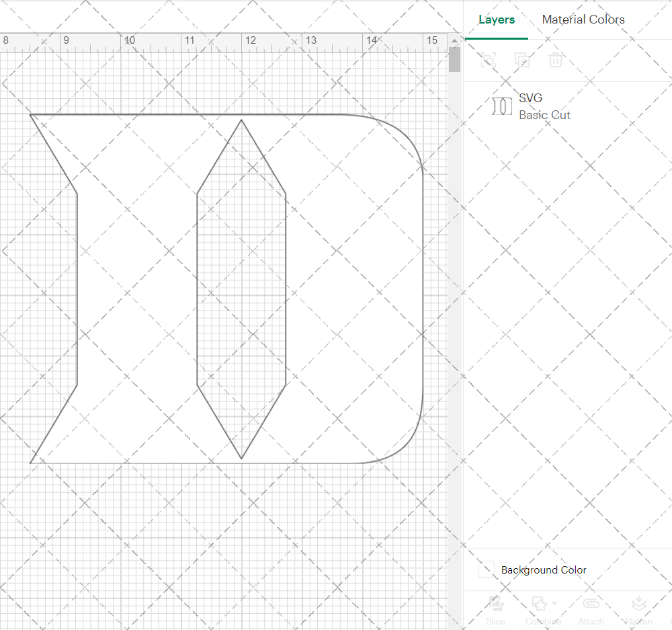The image size is (672, 630).
Task: Click the Duplicate layer icon
Action: [522, 60]
